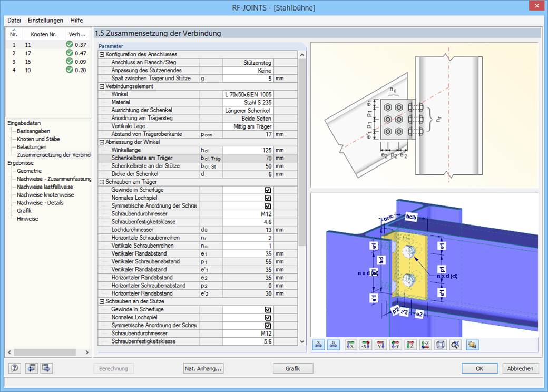Click navigator horizontal scrollbar right arrow
The image size is (548, 392).
click(87, 352)
